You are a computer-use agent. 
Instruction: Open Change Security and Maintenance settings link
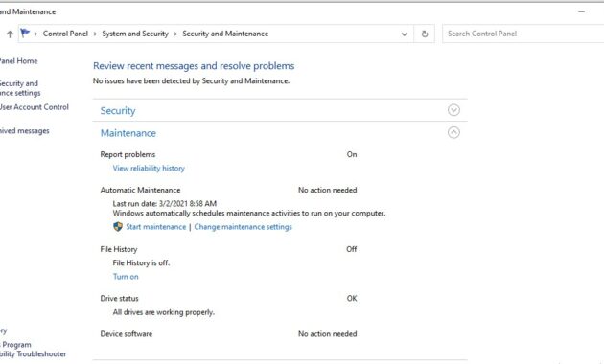[20, 88]
